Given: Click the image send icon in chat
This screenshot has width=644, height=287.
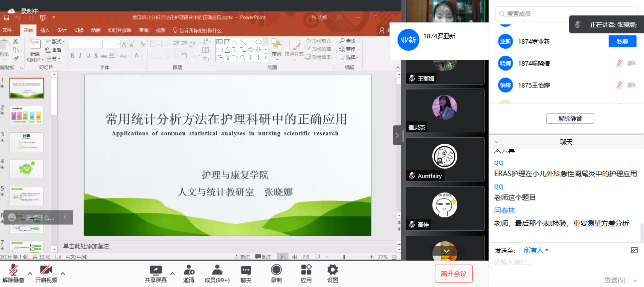Looking at the screenshot, I should 634,250.
